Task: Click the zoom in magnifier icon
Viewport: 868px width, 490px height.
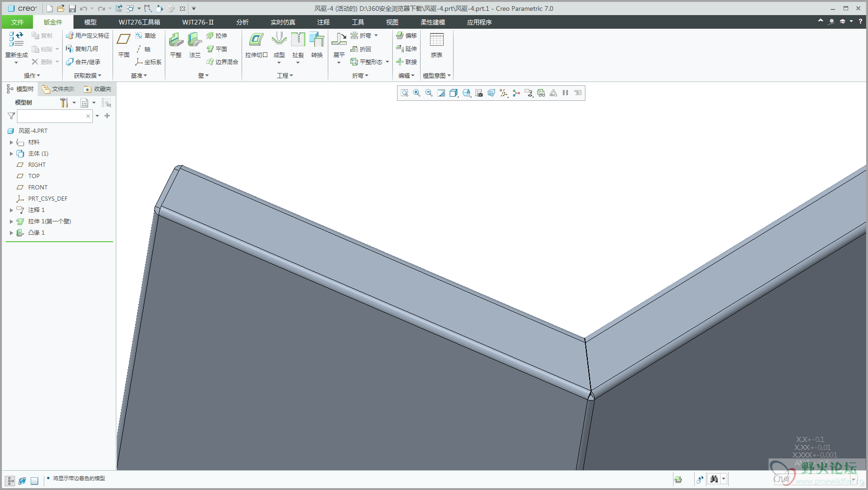Action: 417,93
